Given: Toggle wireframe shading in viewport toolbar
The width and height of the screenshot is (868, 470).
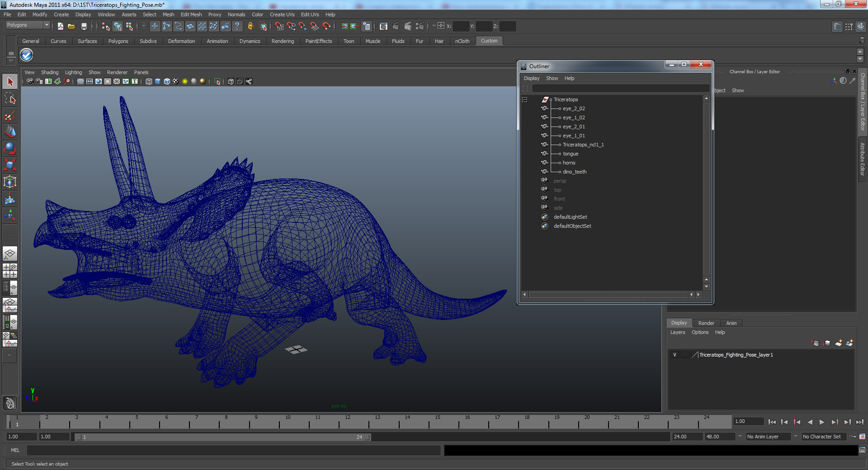Looking at the screenshot, I should point(149,81).
